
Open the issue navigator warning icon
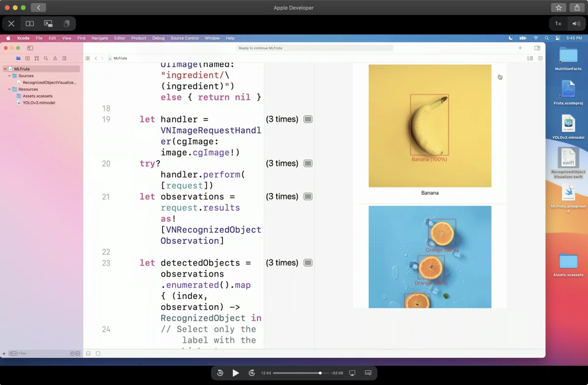pos(55,58)
